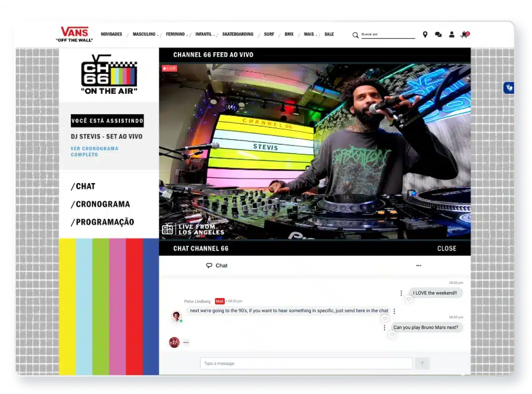Image resolution: width=532 pixels, height=394 pixels.
Task: Open the shopping cart icon
Action: click(464, 34)
